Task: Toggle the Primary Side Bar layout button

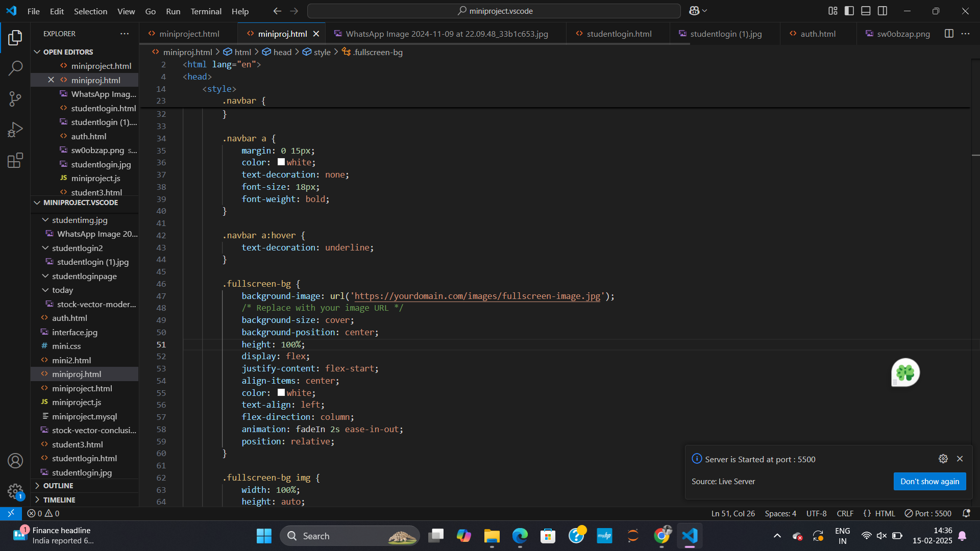Action: pos(849,11)
